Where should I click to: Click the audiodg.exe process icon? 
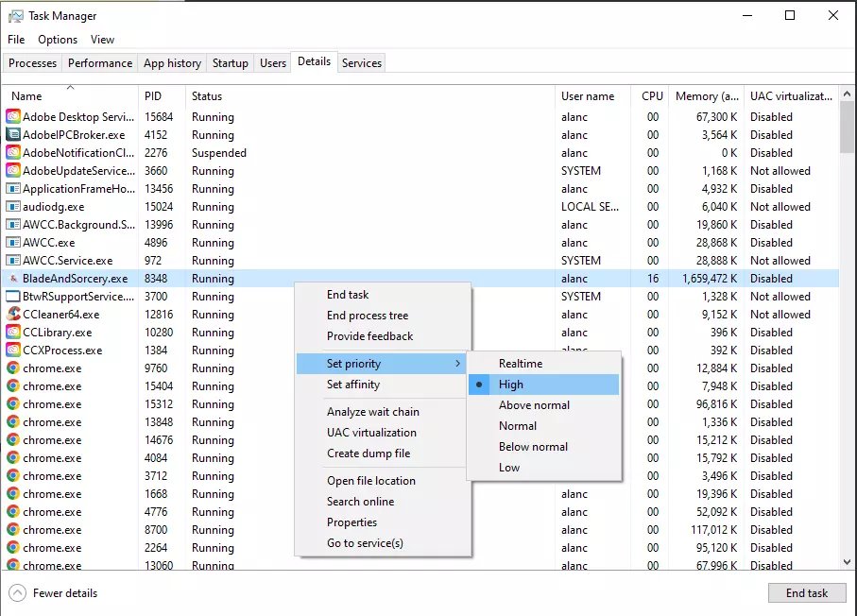click(13, 207)
